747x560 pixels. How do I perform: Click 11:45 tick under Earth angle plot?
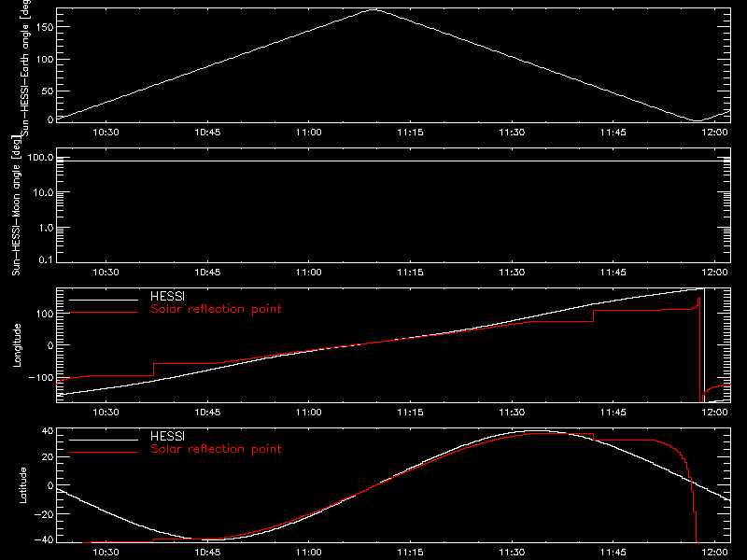coord(613,133)
